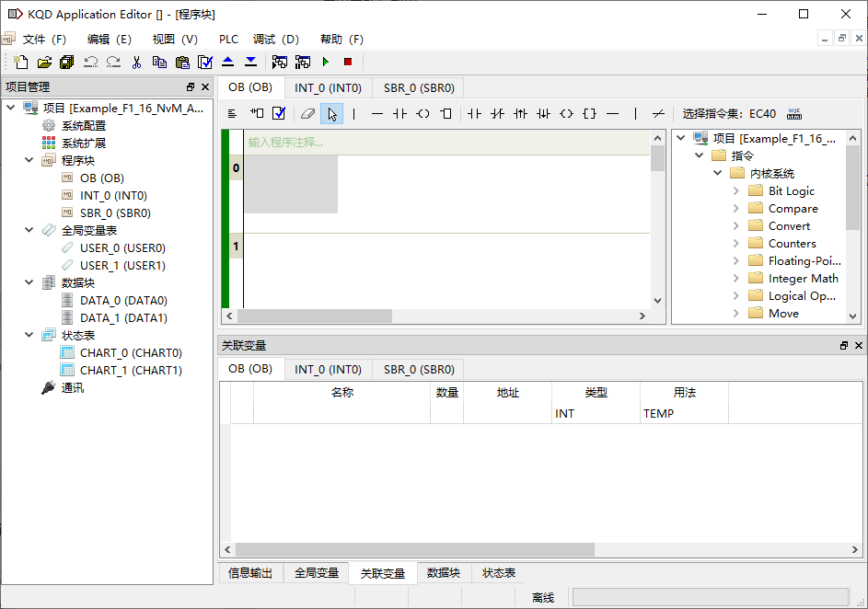
Task: Insert a falling-edge contact
Action: 544,113
